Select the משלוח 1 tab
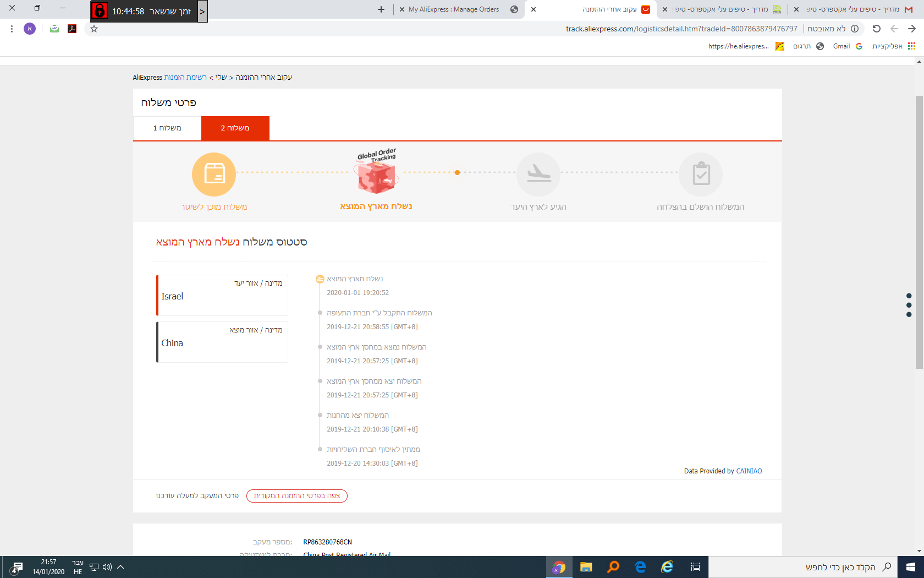Image resolution: width=924 pixels, height=578 pixels. [x=167, y=128]
